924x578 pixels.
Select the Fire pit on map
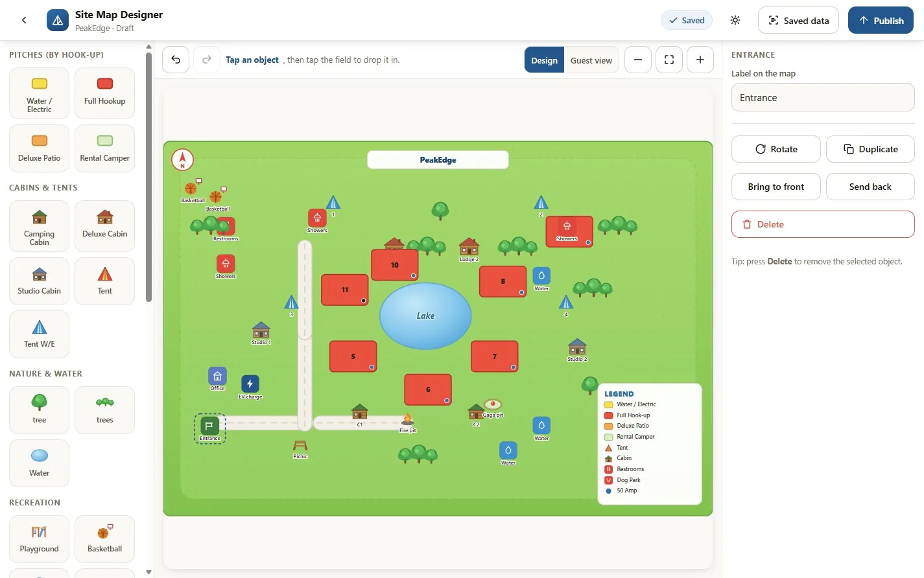(408, 423)
